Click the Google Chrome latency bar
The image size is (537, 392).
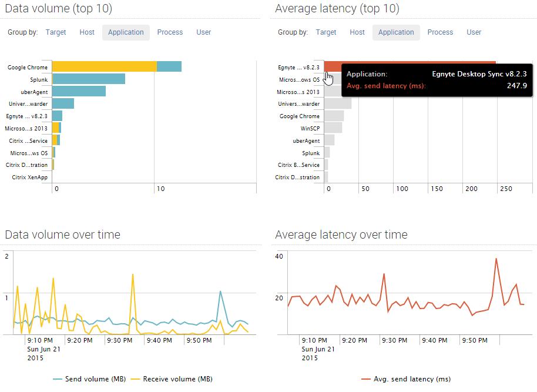click(x=334, y=116)
